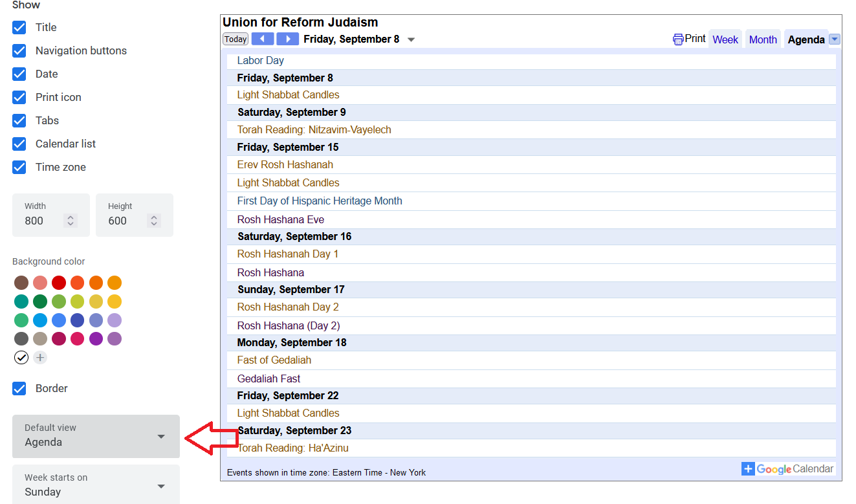Open the Erev Rosh Hashanah event
The height and width of the screenshot is (504, 856).
click(x=285, y=164)
